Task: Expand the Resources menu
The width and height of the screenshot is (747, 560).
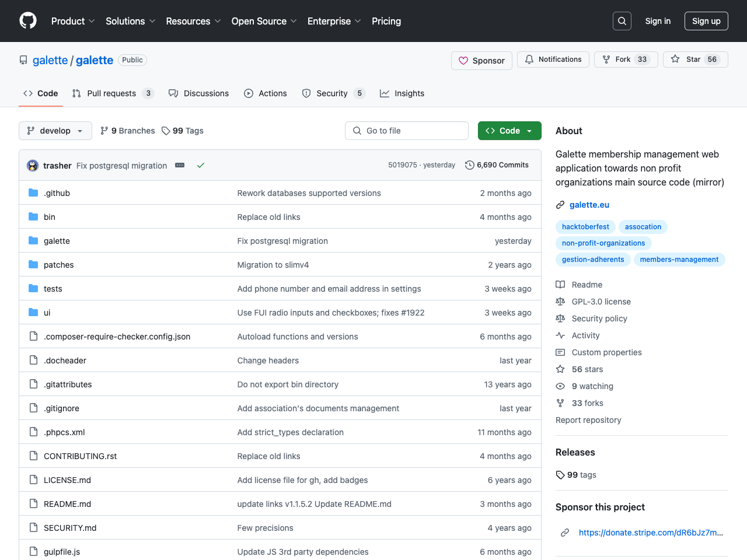Action: 193,21
